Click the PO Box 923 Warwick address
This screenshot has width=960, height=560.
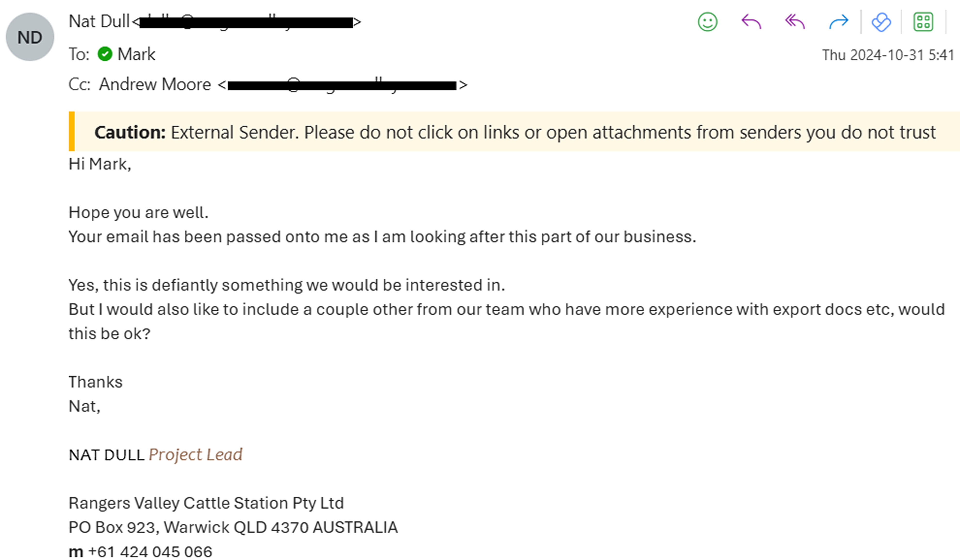pos(233,527)
